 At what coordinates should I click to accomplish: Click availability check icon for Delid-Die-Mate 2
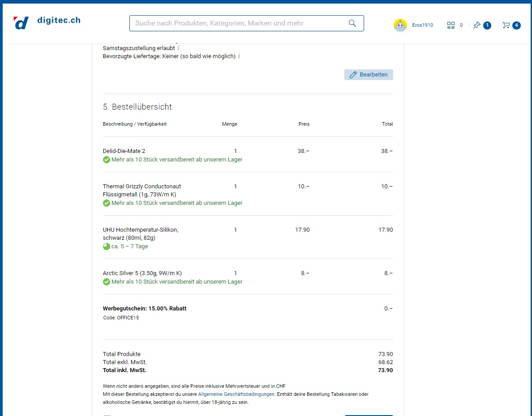click(106, 160)
